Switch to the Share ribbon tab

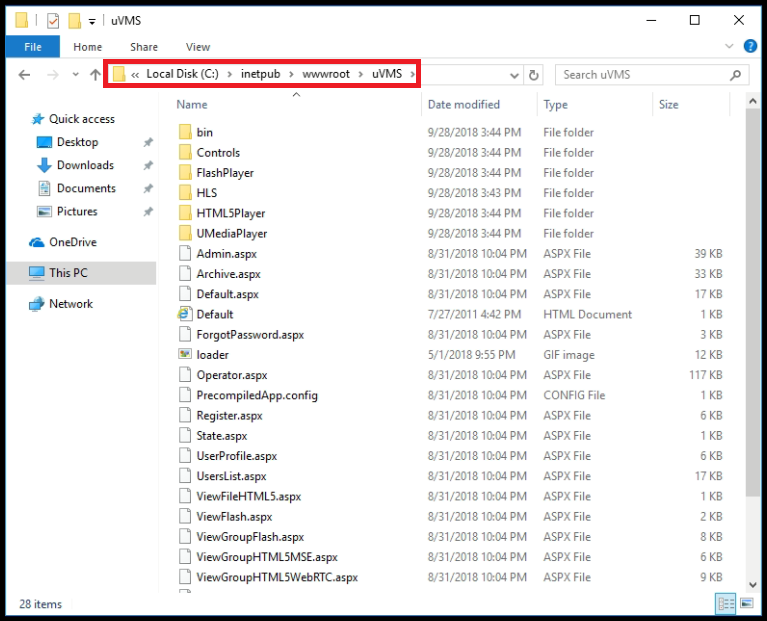pyautogui.click(x=144, y=47)
